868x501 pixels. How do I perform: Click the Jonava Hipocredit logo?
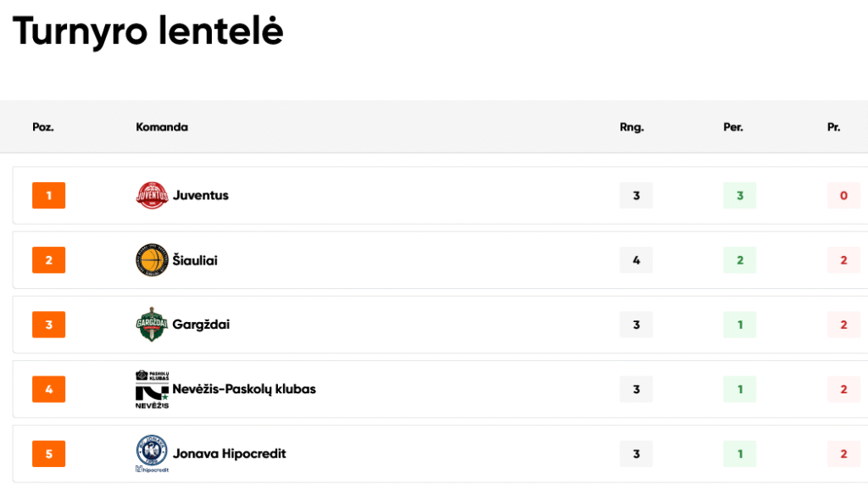point(153,454)
